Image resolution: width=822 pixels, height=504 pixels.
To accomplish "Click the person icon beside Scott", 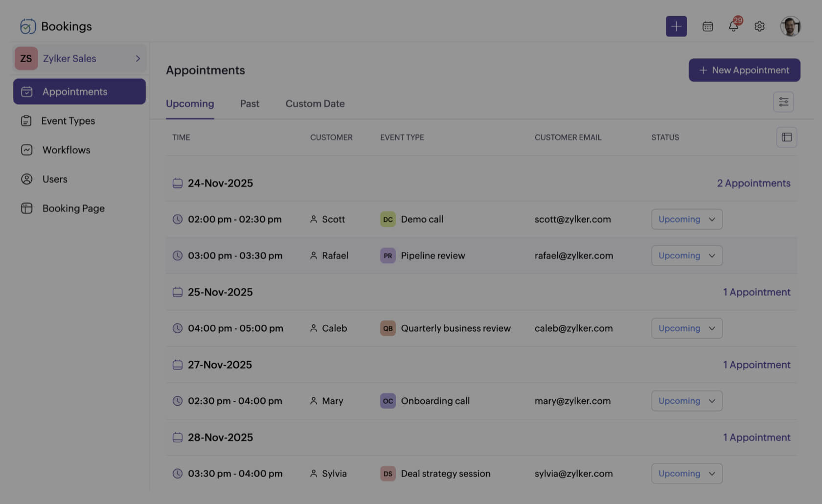I will click(314, 219).
